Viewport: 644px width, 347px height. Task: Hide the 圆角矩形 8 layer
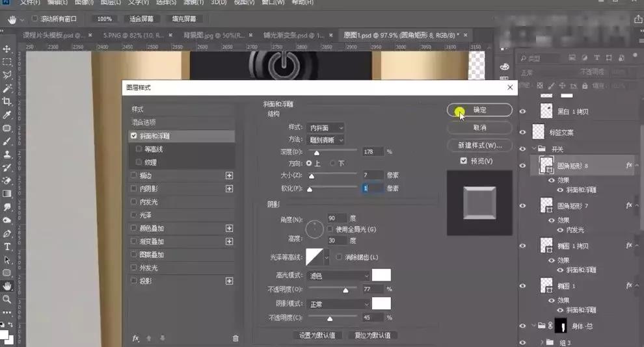(522, 166)
